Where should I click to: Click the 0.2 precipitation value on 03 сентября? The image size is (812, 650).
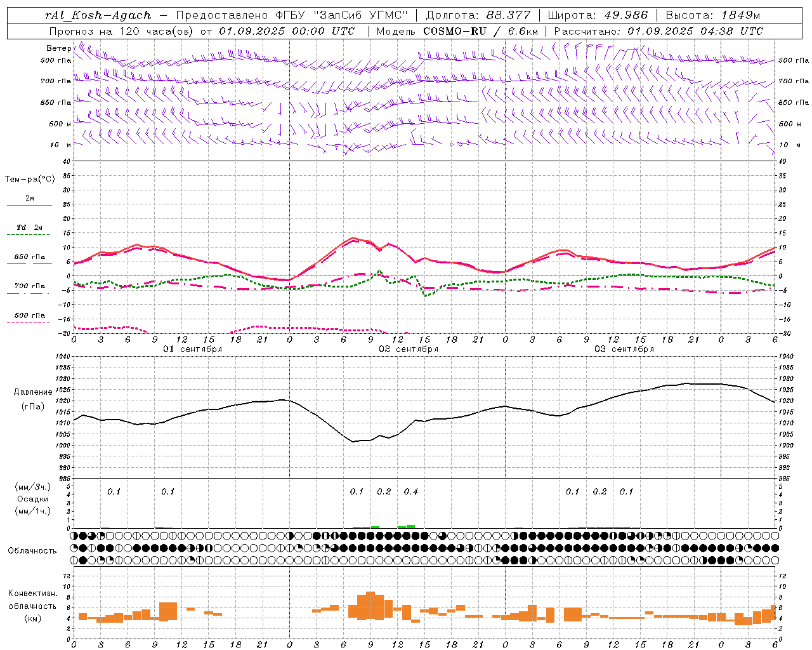click(599, 491)
